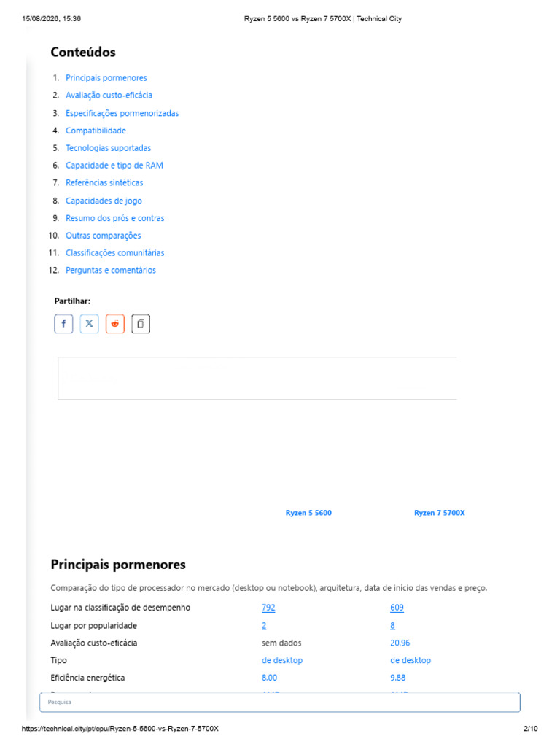Screen dimensions: 560x747
Task: Go to Especificações pormenorizadas
Action: (x=122, y=113)
